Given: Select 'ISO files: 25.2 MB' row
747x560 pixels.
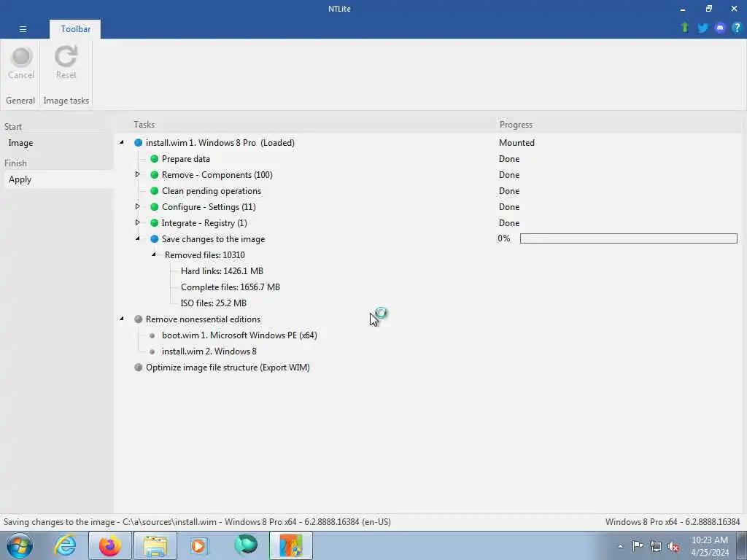Looking at the screenshot, I should tap(214, 303).
